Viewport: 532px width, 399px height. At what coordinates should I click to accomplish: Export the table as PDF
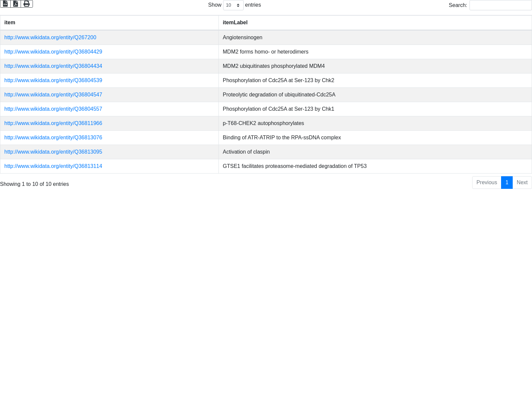[16, 4]
